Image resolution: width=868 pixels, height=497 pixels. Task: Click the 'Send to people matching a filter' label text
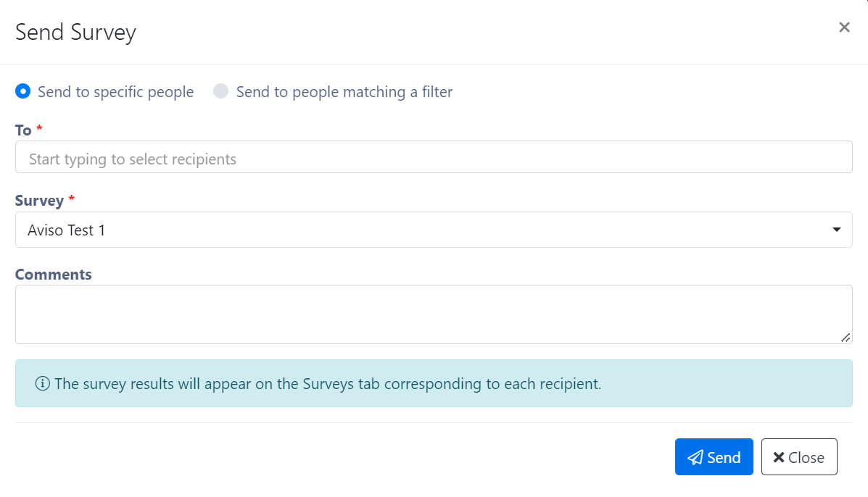pos(344,92)
